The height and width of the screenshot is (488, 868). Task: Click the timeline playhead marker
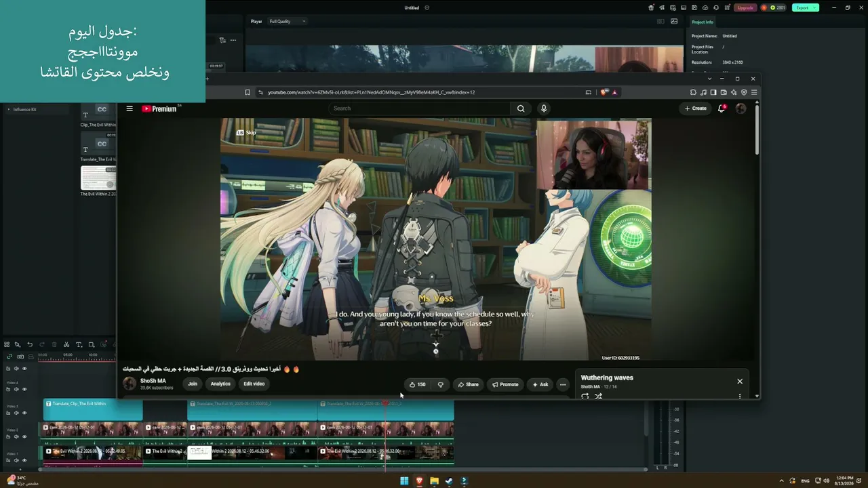pyautogui.click(x=385, y=403)
